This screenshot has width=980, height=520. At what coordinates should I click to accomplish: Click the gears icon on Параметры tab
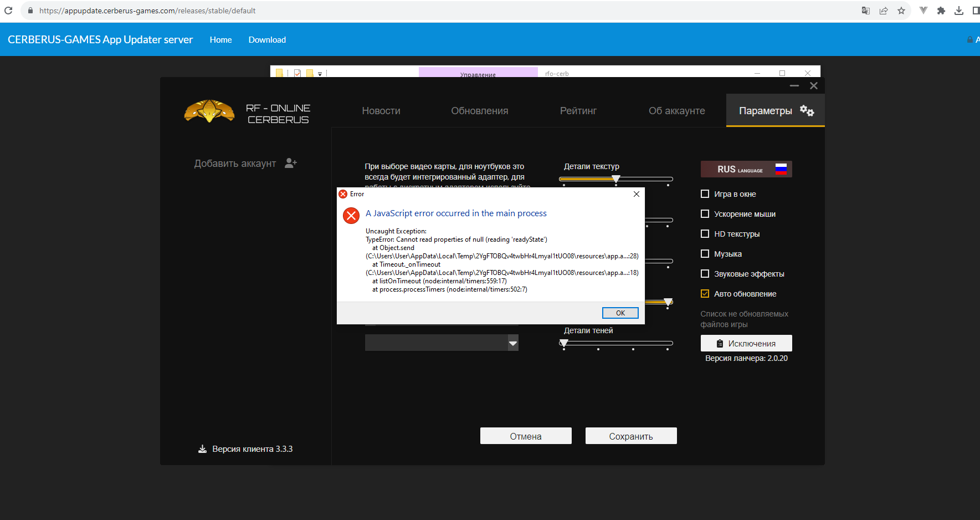point(807,111)
